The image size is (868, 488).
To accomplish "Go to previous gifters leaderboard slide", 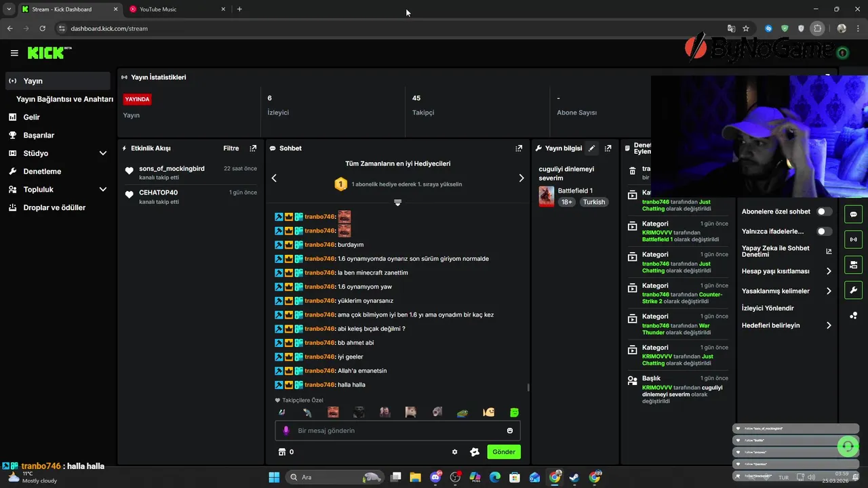I will [274, 178].
